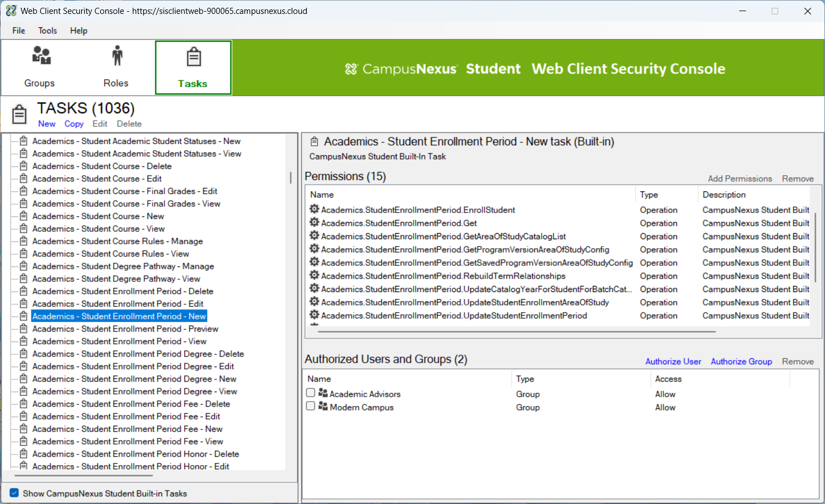Open the Groups section icon
825x504 pixels.
41,56
